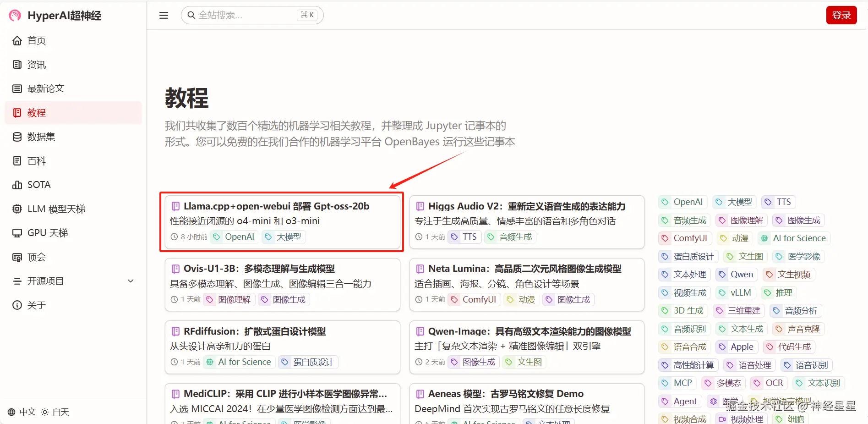Click the chart icon beside SOTA

[17, 185]
